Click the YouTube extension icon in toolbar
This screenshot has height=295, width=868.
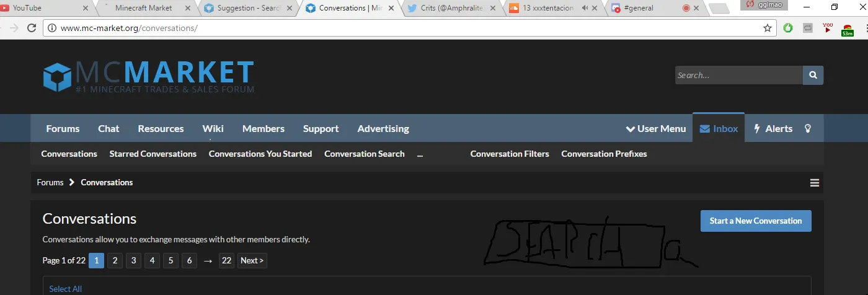coord(828,27)
